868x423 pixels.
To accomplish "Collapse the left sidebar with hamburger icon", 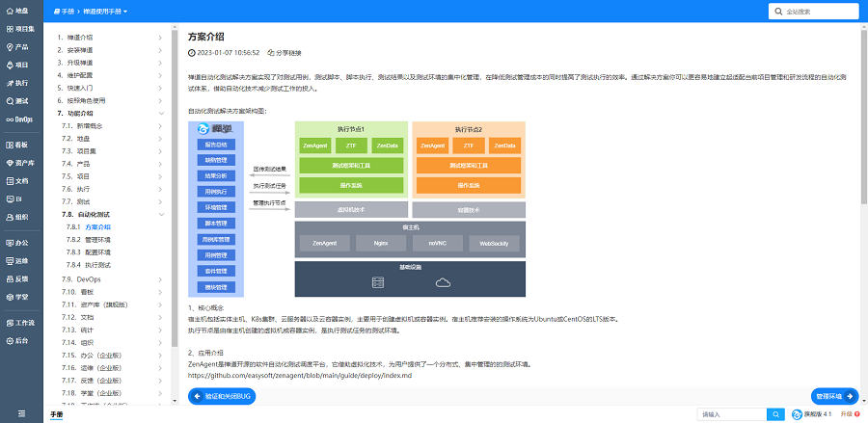I will [x=21, y=413].
